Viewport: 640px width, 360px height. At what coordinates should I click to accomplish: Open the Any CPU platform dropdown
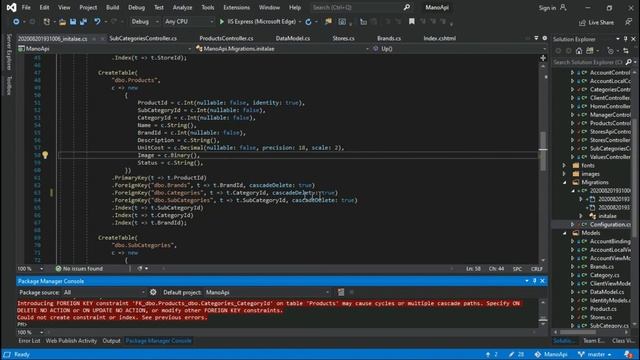tap(189, 22)
